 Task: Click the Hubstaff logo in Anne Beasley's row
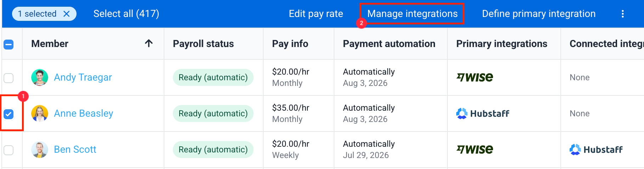[482, 113]
